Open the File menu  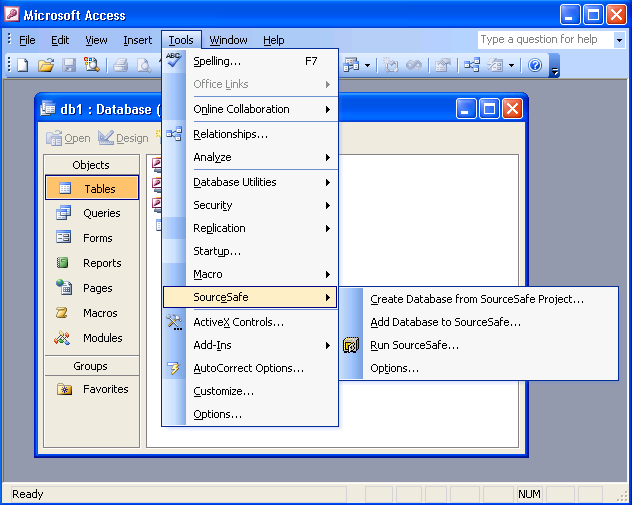[x=27, y=40]
